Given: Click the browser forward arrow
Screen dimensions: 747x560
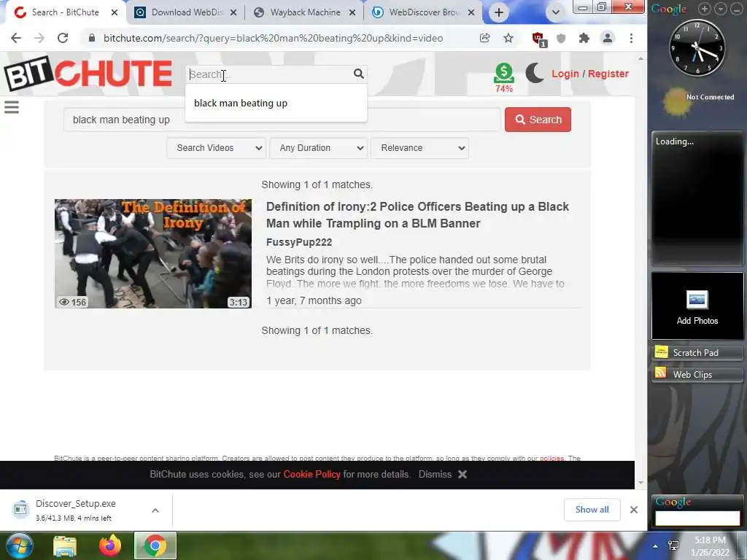Looking at the screenshot, I should click(x=39, y=38).
